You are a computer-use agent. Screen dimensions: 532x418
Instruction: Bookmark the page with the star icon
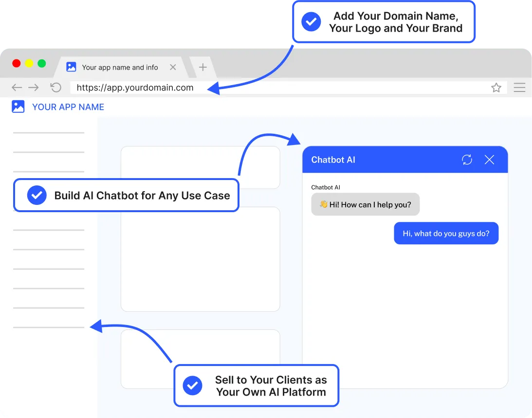click(x=496, y=88)
